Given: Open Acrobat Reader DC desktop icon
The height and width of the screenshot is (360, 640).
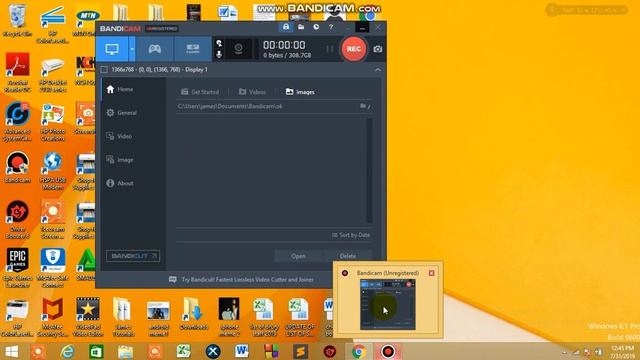Looking at the screenshot, I should click(x=17, y=73).
